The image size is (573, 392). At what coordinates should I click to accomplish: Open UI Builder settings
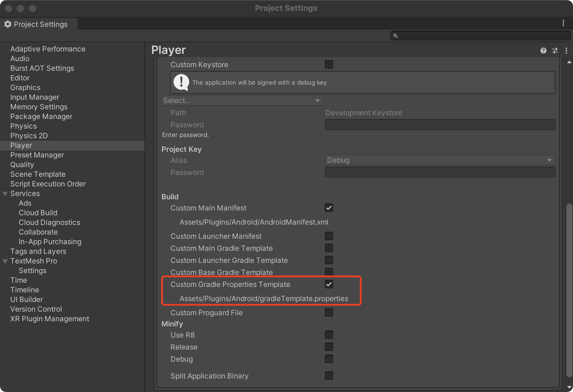pos(27,299)
